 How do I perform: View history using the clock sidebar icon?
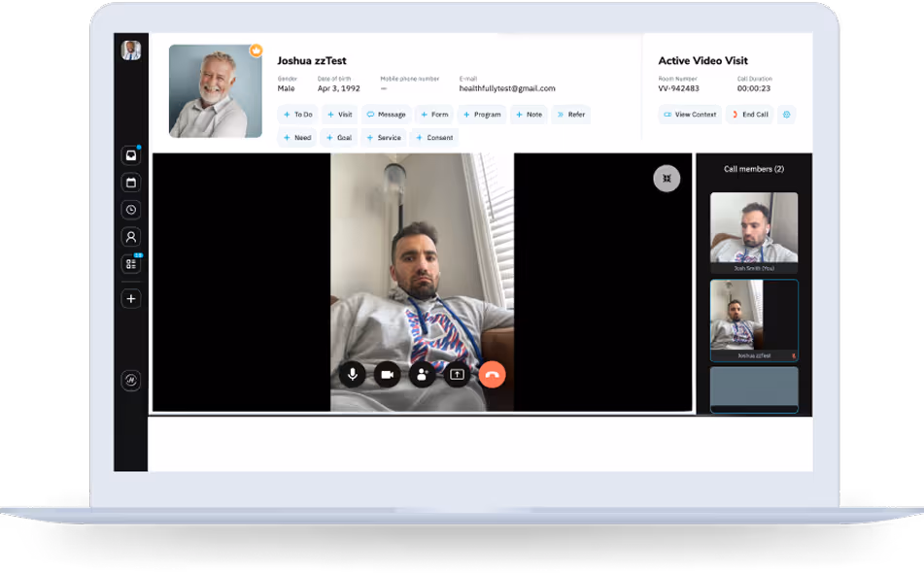(130, 210)
